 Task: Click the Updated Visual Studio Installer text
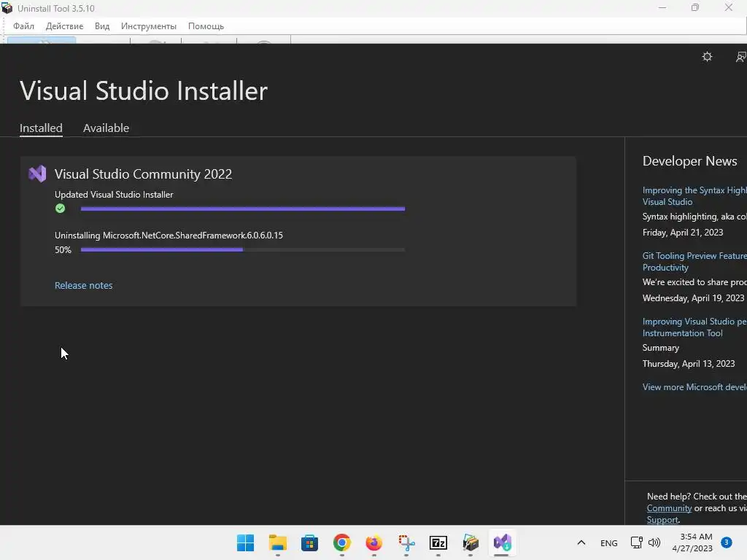(x=114, y=194)
